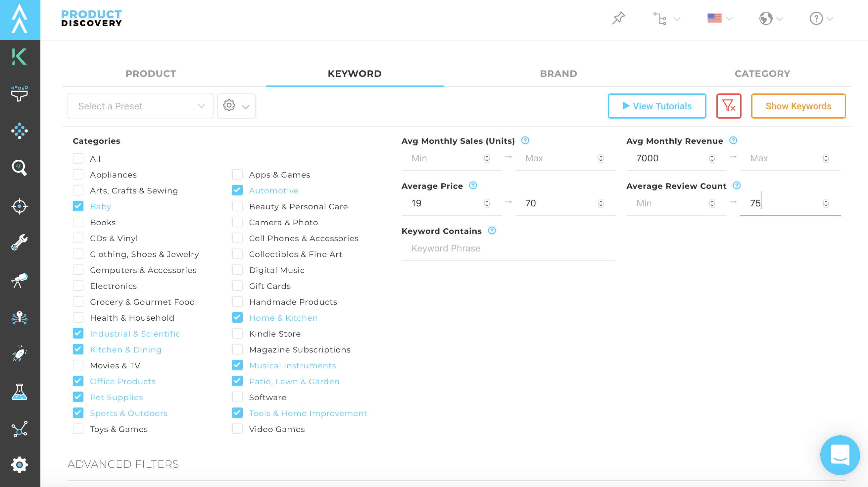Viewport: 868px width, 487px height.
Task: Open the telescope tracker sidebar icon
Action: coord(19,281)
